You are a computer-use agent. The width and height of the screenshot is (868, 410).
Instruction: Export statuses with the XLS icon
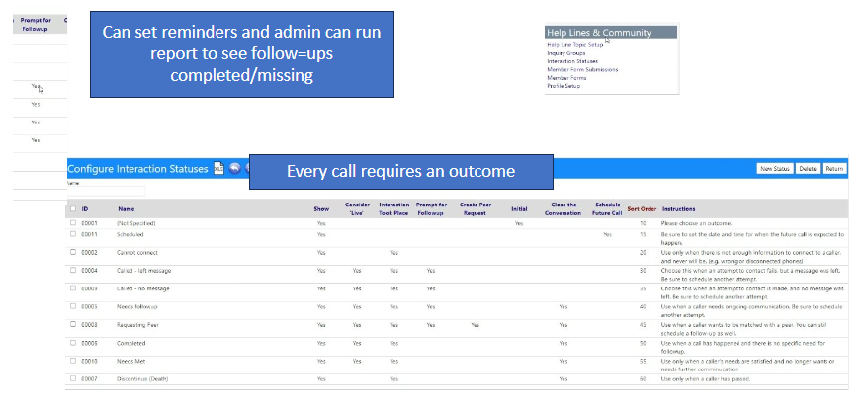pos(218,169)
